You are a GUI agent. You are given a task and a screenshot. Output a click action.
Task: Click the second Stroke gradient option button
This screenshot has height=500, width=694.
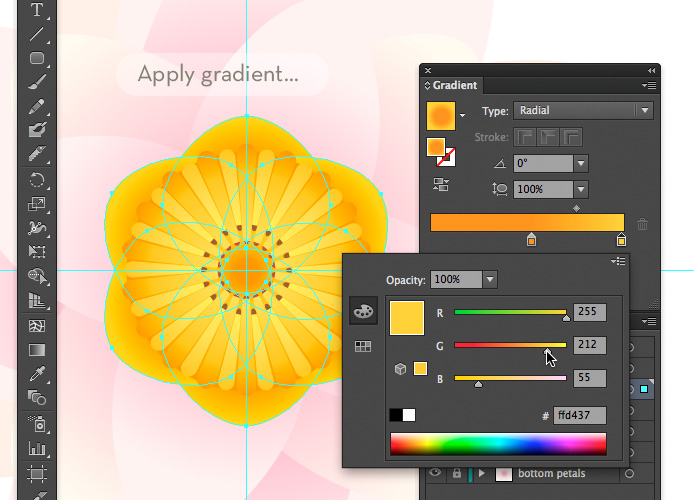pos(548,137)
